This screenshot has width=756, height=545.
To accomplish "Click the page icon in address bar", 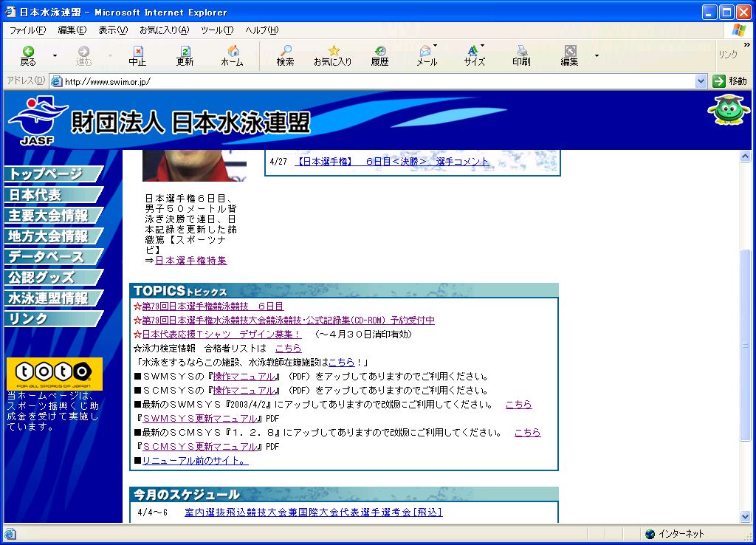I will (56, 81).
